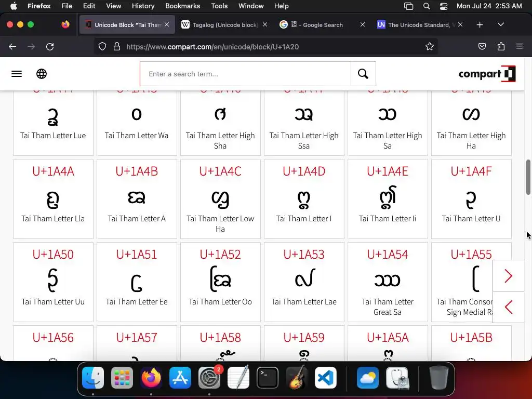The height and width of the screenshot is (399, 532).
Task: Open Visual Studio Code from the Dock
Action: pos(326,378)
